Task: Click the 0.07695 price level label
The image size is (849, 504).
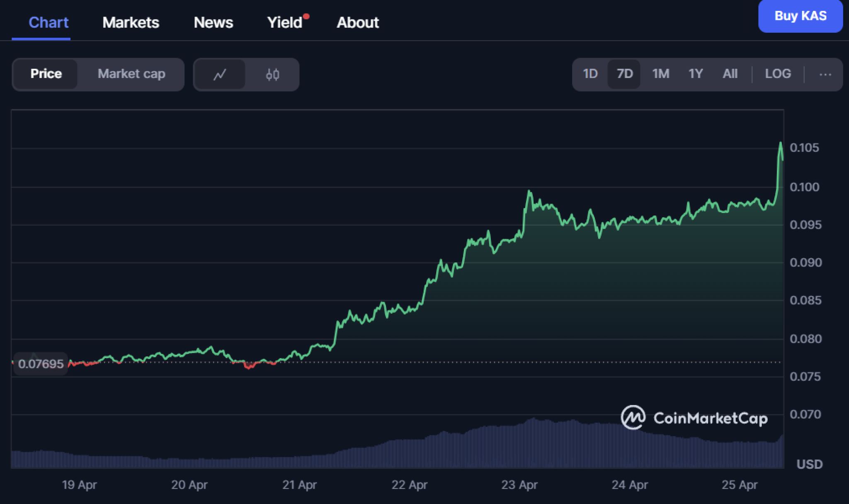Action: pyautogui.click(x=41, y=363)
